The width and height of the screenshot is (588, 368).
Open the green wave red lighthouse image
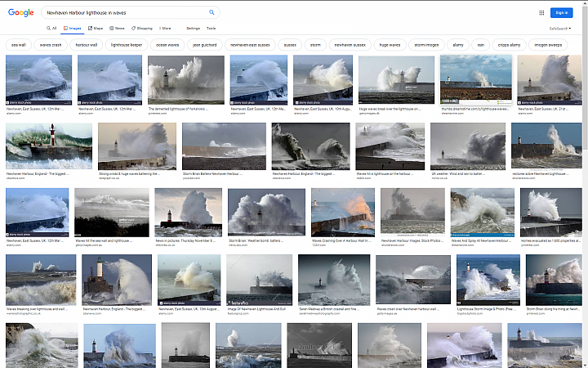point(49,146)
